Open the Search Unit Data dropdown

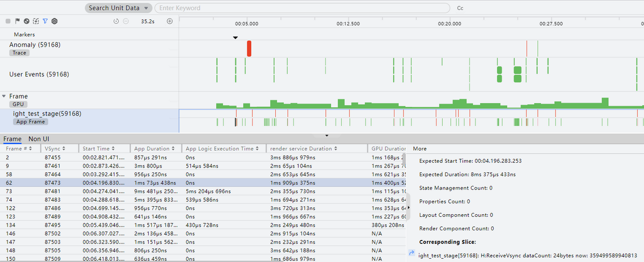119,8
